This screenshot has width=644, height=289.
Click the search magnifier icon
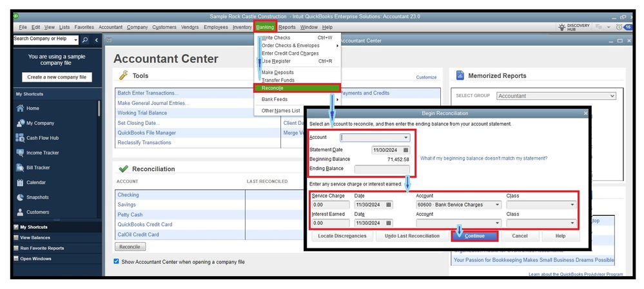[x=85, y=40]
